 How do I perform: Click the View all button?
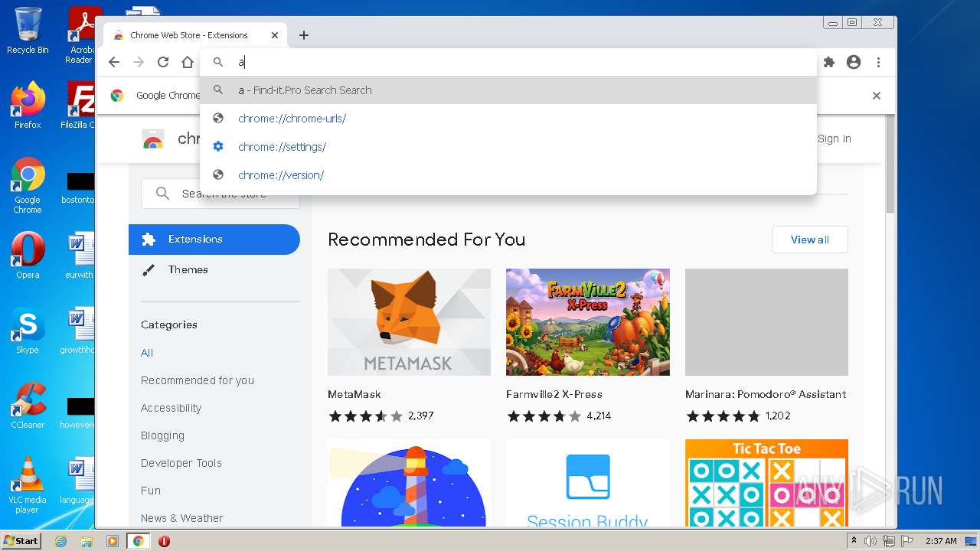810,240
